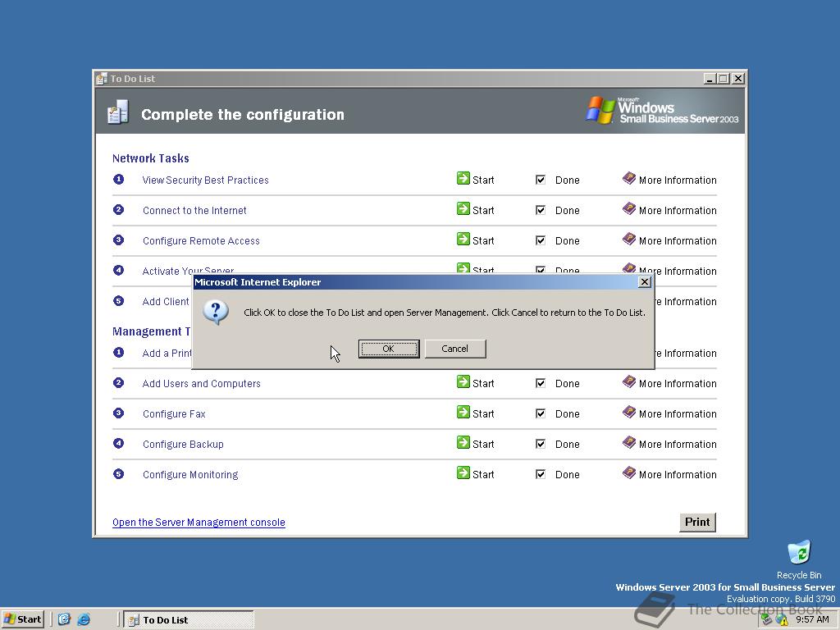Click the green Start arrow for Configure Fax

coord(463,412)
